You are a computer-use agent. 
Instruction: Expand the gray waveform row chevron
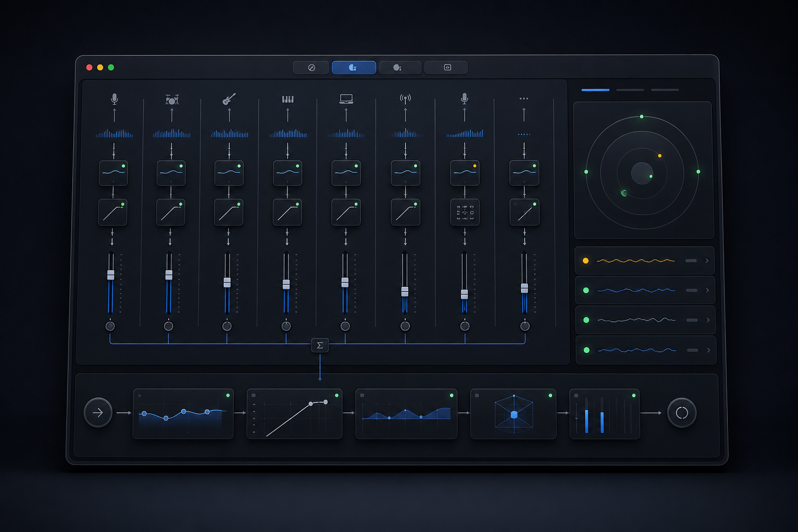[708, 320]
